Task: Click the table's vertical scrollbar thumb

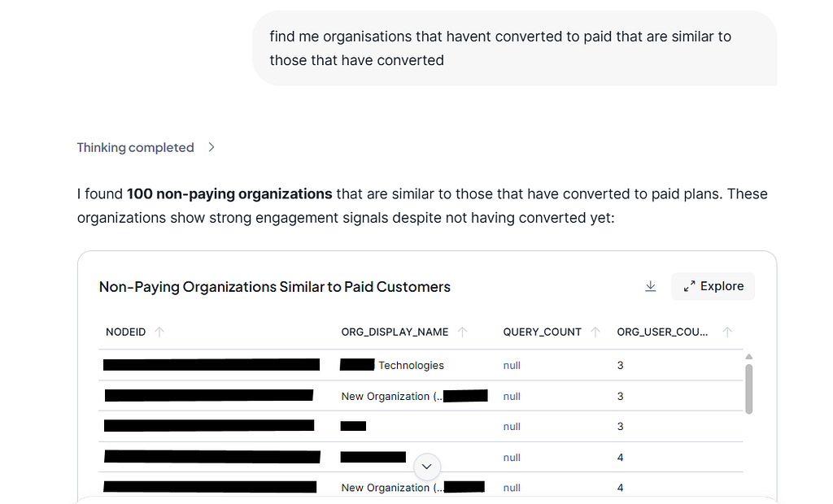Action: point(748,388)
